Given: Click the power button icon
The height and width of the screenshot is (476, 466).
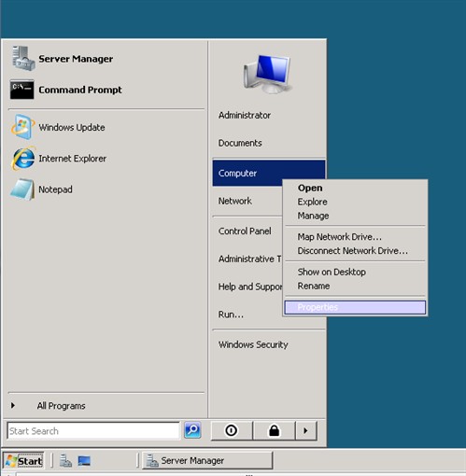Looking at the screenshot, I should pos(232,430).
